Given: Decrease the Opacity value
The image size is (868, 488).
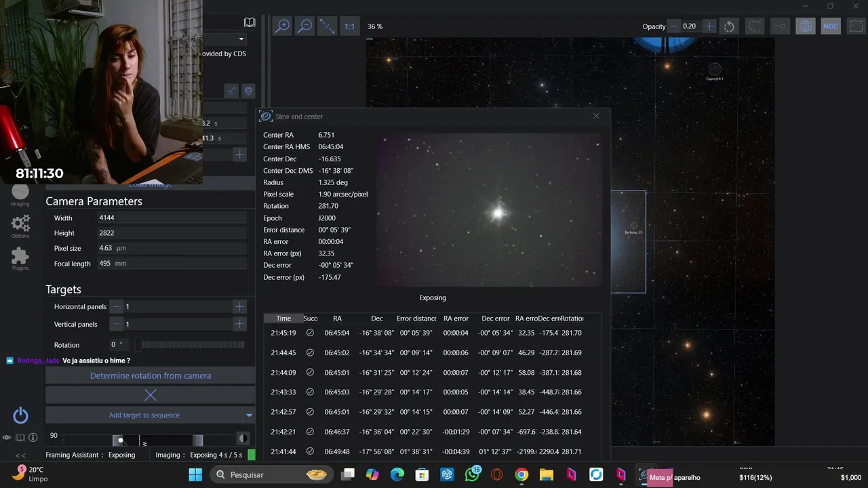Looking at the screenshot, I should point(673,26).
